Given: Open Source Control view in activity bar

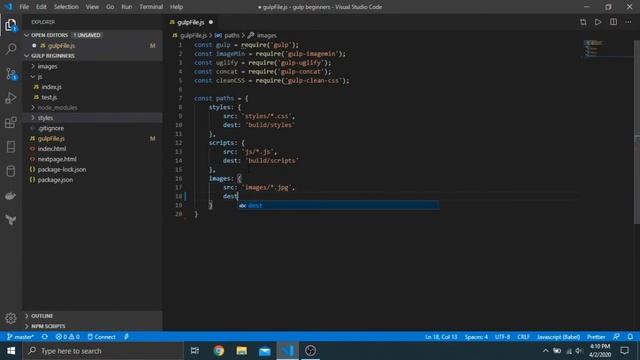Looking at the screenshot, I should click(11, 74).
